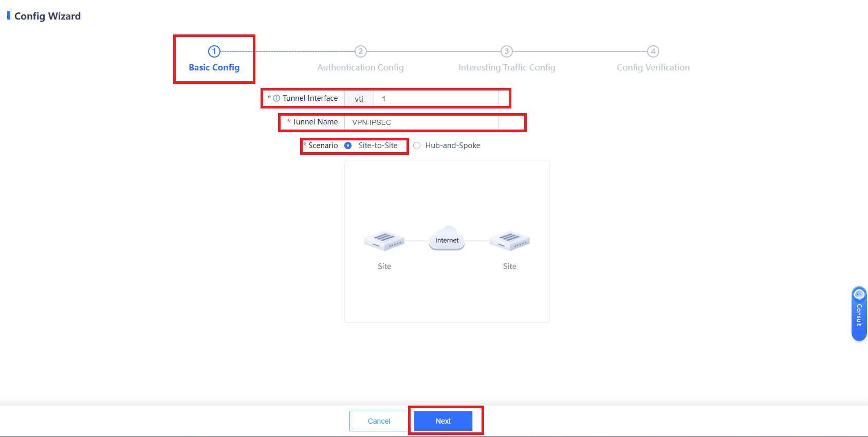This screenshot has height=437, width=868.
Task: Click the Hub-and-Spoke label text
Action: click(x=453, y=145)
